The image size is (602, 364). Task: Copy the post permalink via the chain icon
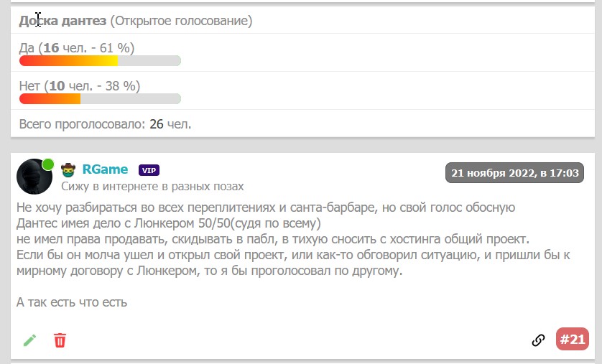(538, 340)
